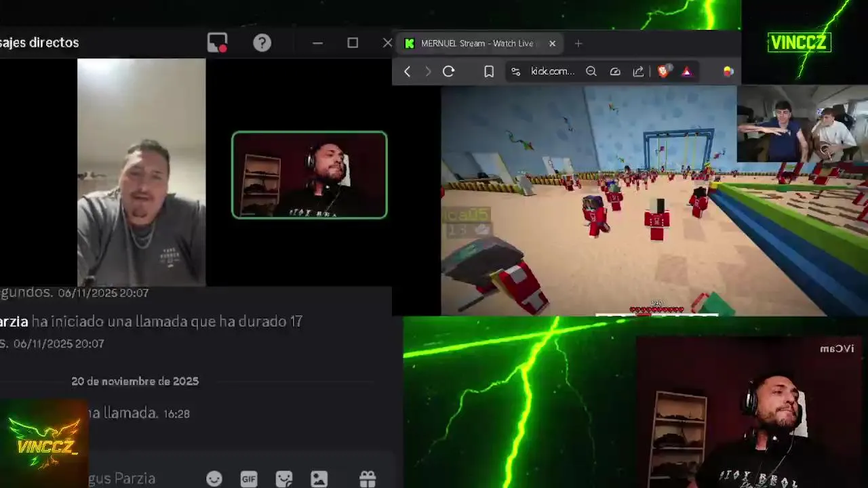Open the GIF picker in Discord
The width and height of the screenshot is (868, 488).
click(x=249, y=479)
